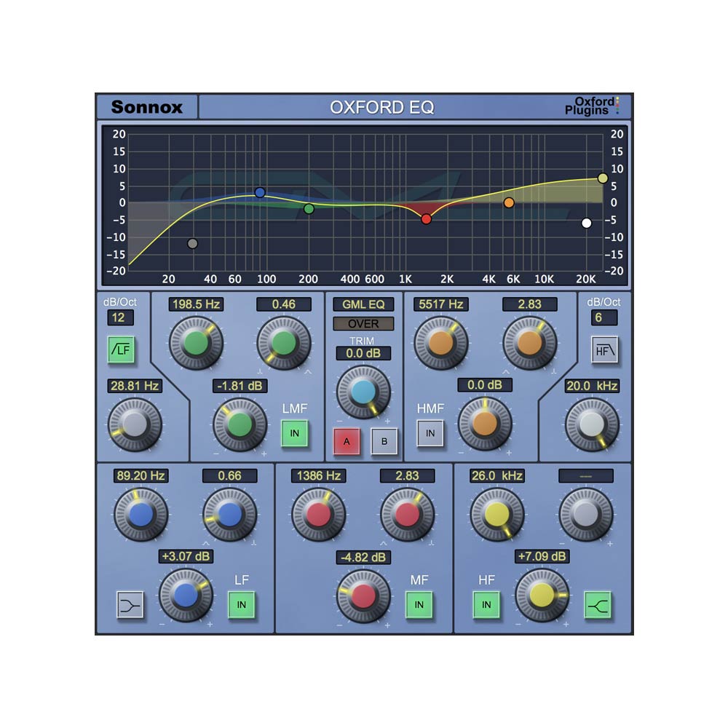This screenshot has width=728, height=728.
Task: Select the blue LF node on graph
Action: coord(260,192)
